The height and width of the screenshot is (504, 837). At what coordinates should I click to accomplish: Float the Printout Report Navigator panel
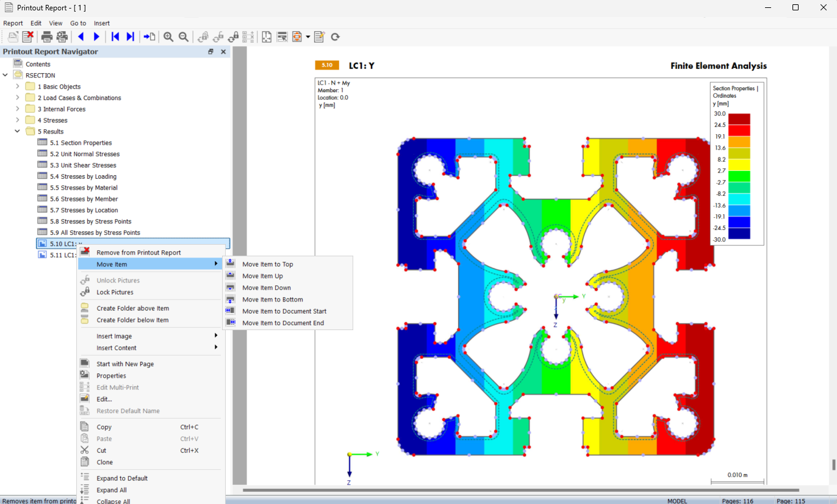(210, 52)
